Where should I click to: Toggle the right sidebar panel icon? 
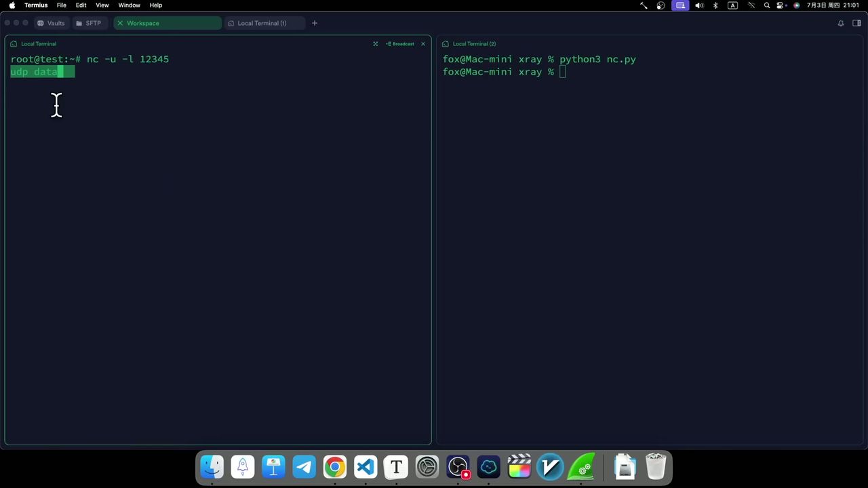pyautogui.click(x=856, y=23)
